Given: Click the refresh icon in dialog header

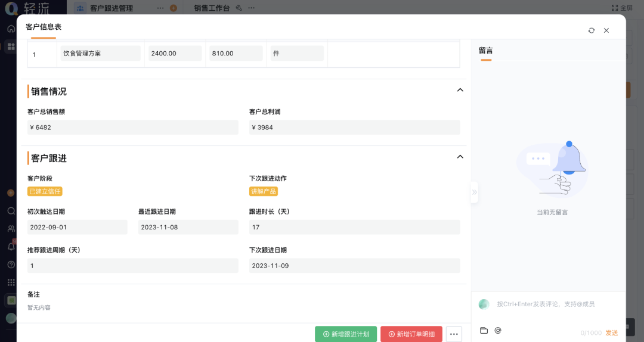Looking at the screenshot, I should point(591,30).
